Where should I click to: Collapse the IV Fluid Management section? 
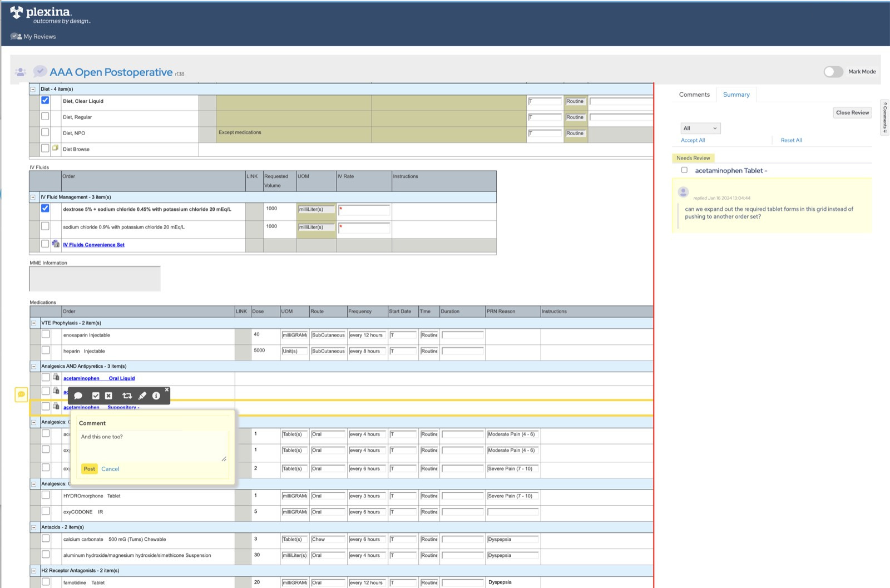pos(33,197)
